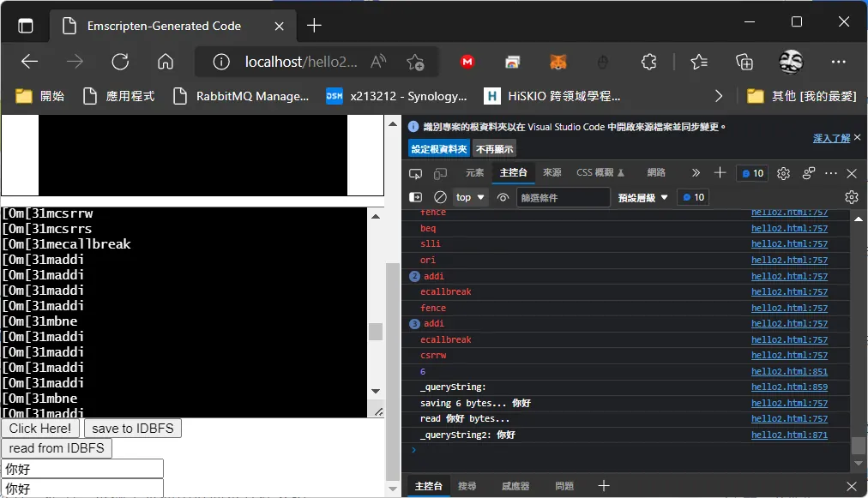Viewport: 868px width, 498px height.
Task: Switch to the 網路 tab
Action: (656, 172)
